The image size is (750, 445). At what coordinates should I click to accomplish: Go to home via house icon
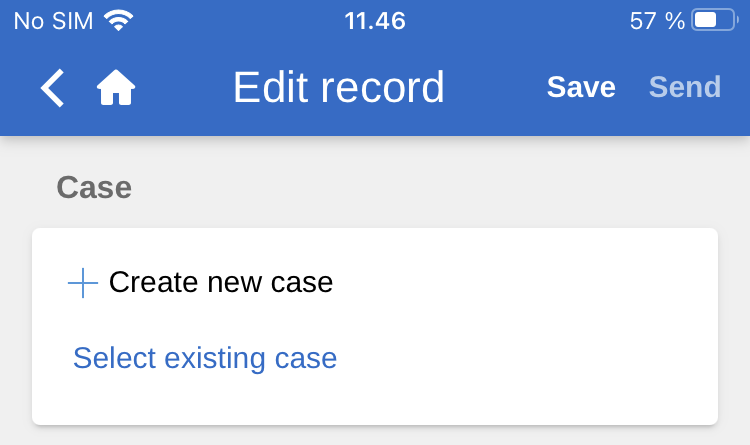[x=116, y=88]
